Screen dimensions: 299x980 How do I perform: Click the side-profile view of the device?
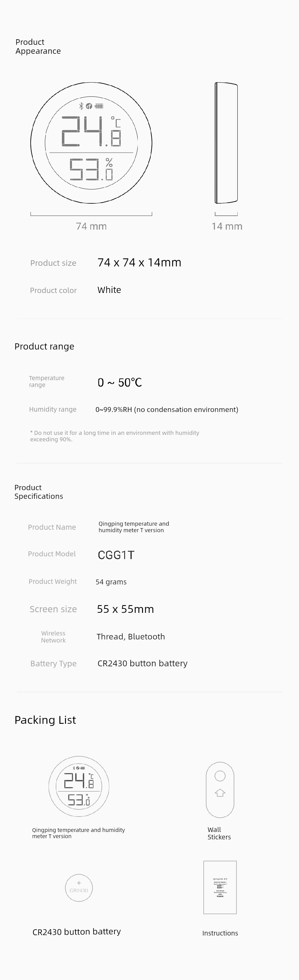[226, 143]
